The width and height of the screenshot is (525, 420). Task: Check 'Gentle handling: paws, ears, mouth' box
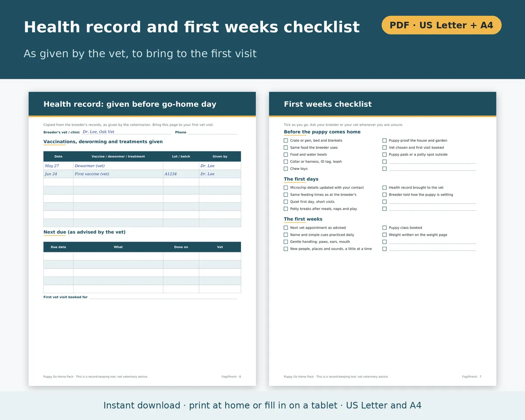(x=286, y=241)
